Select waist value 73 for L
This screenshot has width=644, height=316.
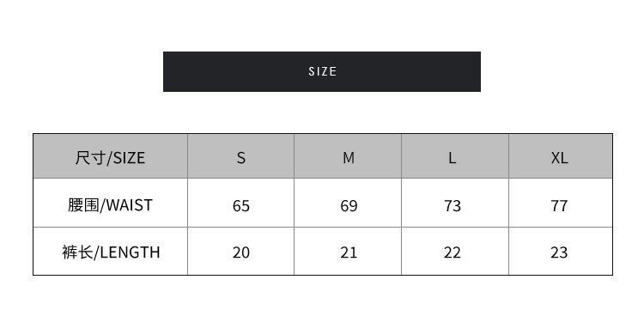click(453, 205)
